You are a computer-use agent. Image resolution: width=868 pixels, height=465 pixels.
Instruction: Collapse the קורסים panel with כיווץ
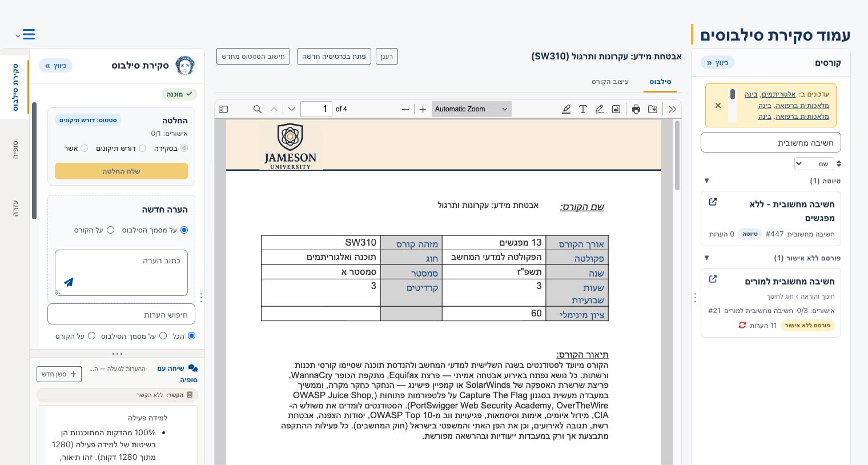717,63
